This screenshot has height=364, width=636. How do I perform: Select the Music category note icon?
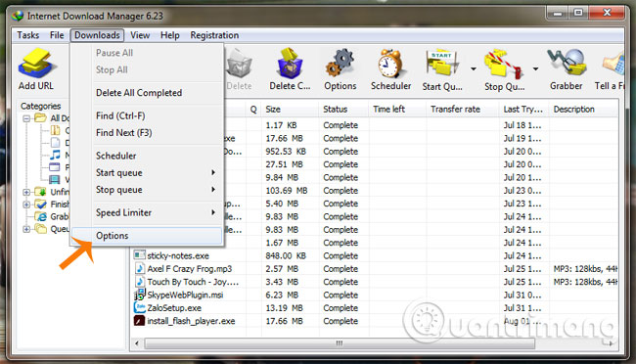tap(55, 155)
